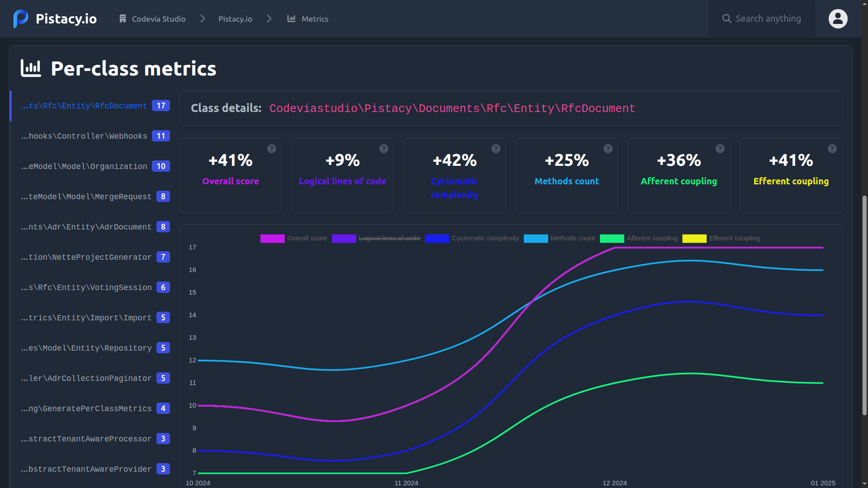The image size is (868, 488).
Task: Select the AbstractTenantAwareProcessor class entry
Action: (90, 439)
